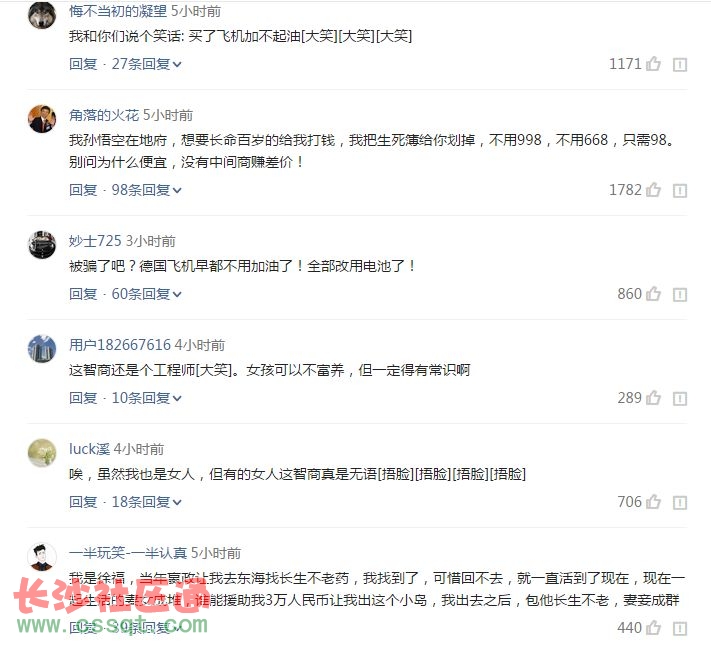The height and width of the screenshot is (650, 711).
Task: Expand the 98条回复 replies
Action: pos(146,190)
